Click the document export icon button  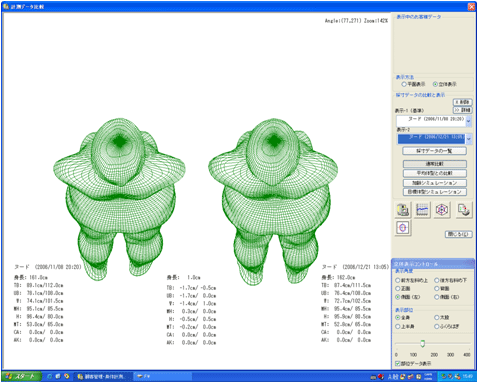[464, 210]
